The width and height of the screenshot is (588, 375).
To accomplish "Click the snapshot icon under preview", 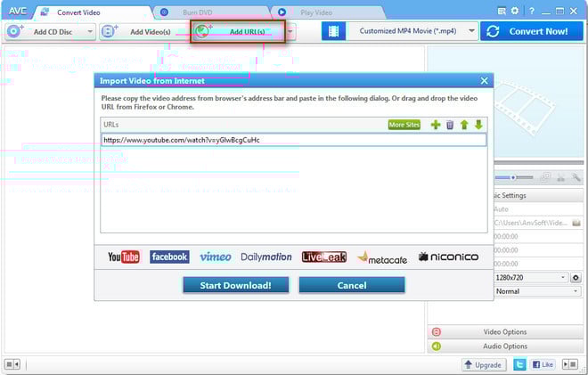I will click(546, 177).
